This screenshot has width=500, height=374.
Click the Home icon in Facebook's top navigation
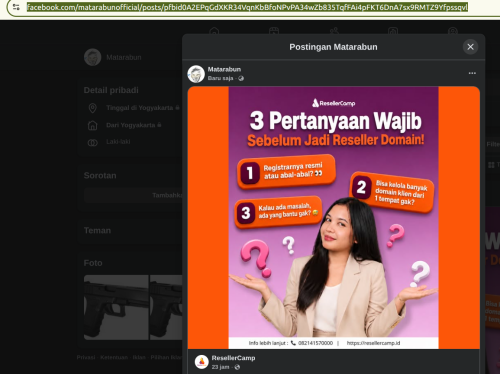point(214,31)
